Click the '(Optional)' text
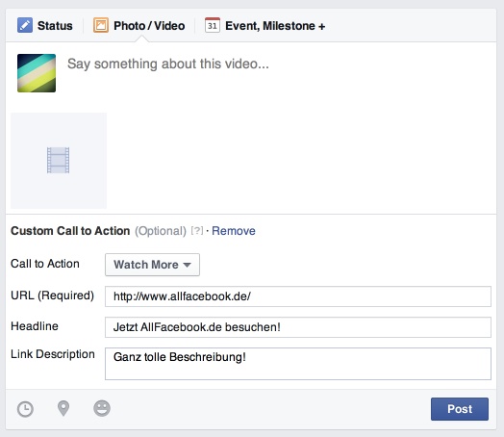The height and width of the screenshot is (437, 504). [161, 231]
